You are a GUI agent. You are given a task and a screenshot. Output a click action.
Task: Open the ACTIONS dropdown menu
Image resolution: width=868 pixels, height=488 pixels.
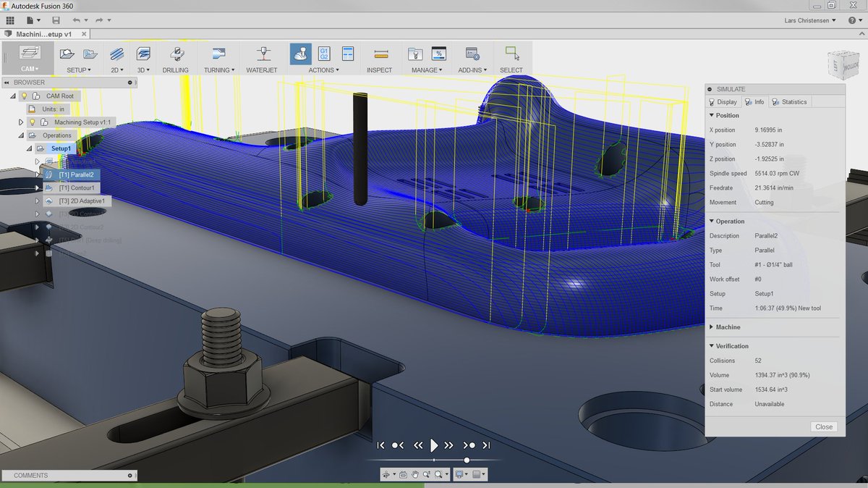pyautogui.click(x=323, y=70)
